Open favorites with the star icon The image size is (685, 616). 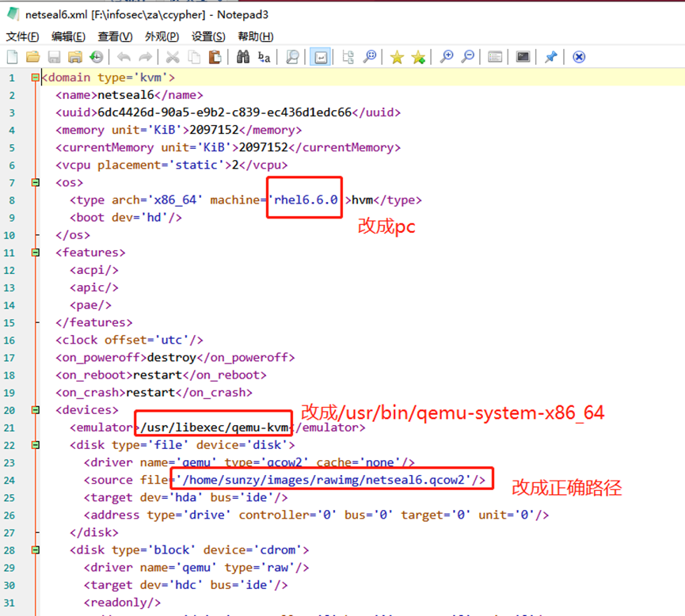click(397, 57)
